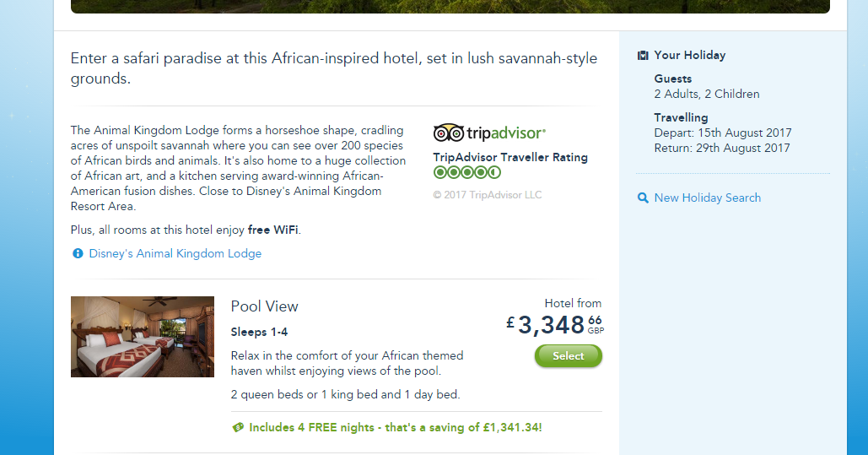Start a New Holiday Search
Viewport: 868px width, 455px height.
[x=707, y=198]
